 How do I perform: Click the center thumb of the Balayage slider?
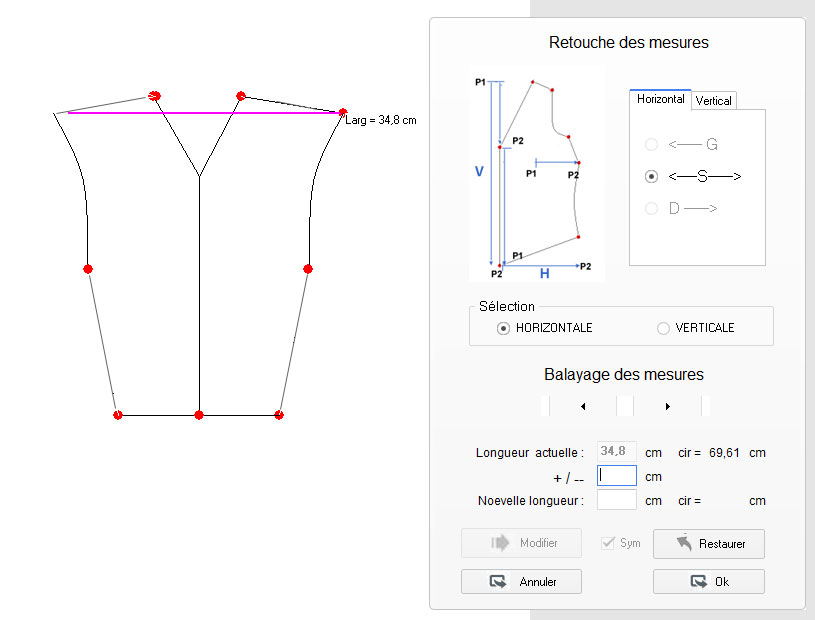(625, 406)
